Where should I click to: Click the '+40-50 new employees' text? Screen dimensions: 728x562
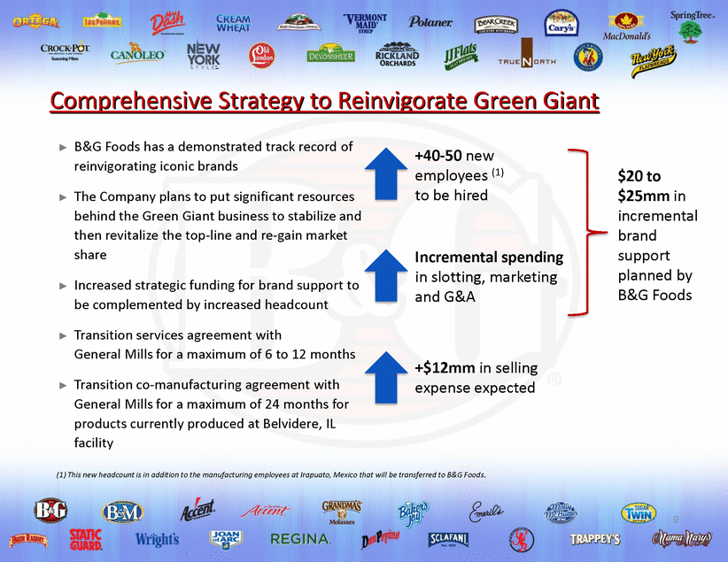tap(459, 175)
